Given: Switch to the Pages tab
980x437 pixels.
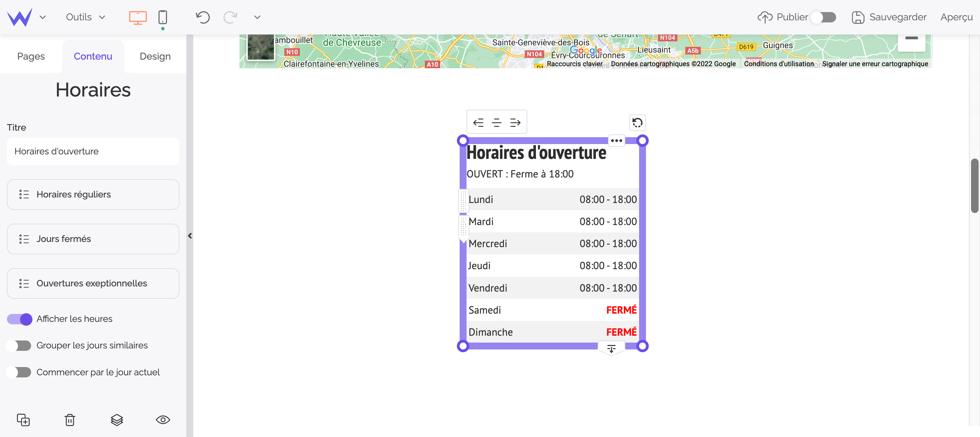Looking at the screenshot, I should [x=31, y=56].
